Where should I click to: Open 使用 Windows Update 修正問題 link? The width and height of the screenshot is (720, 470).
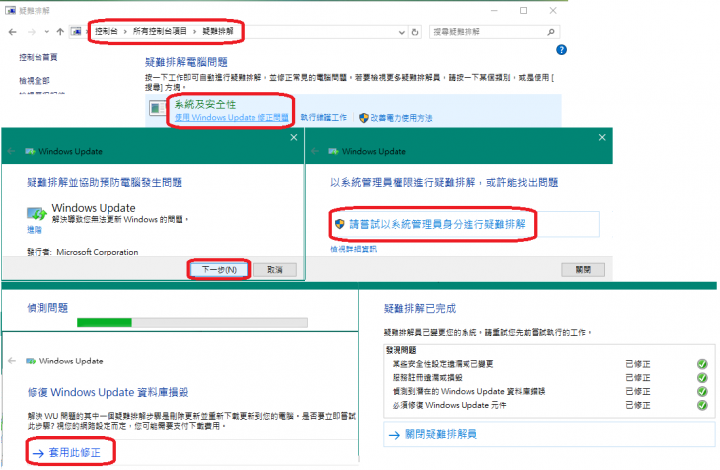[231, 118]
